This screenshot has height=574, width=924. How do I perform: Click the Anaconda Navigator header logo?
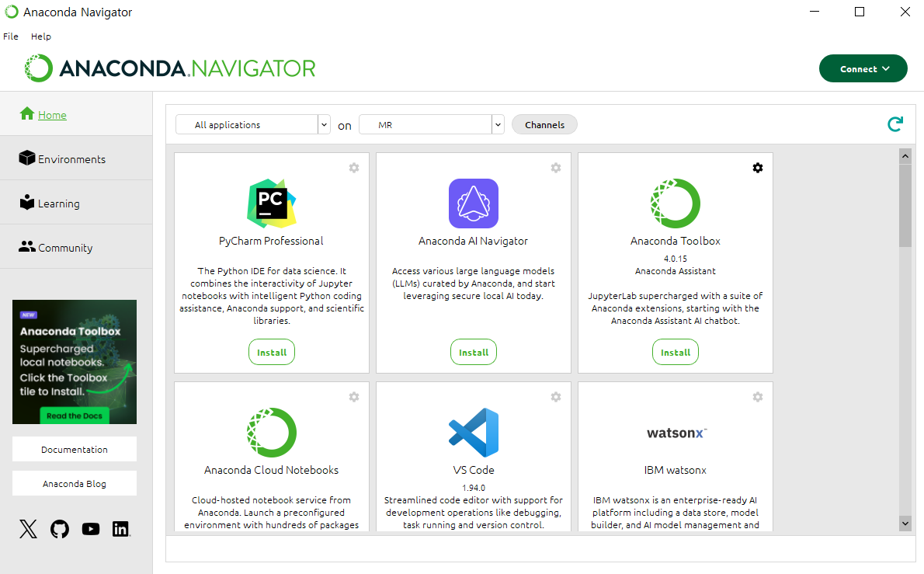click(170, 68)
